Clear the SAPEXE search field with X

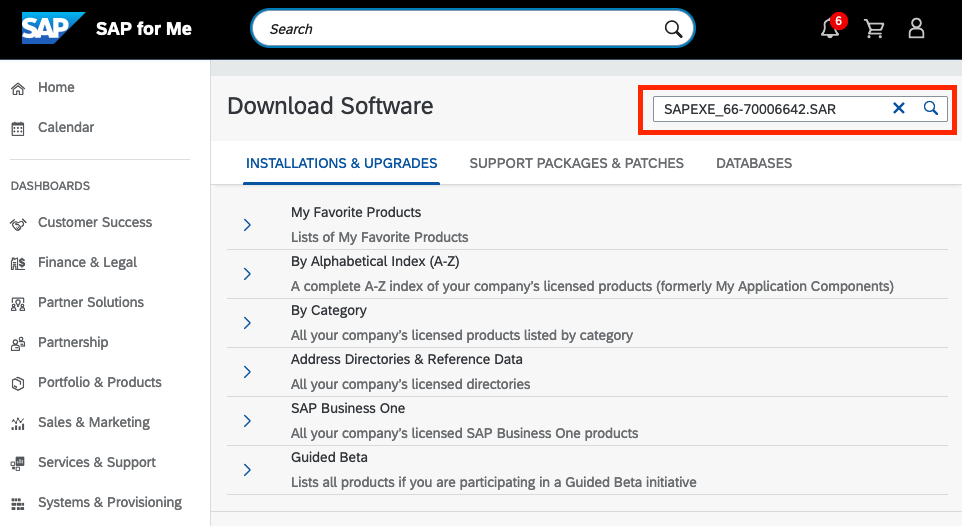pos(898,109)
